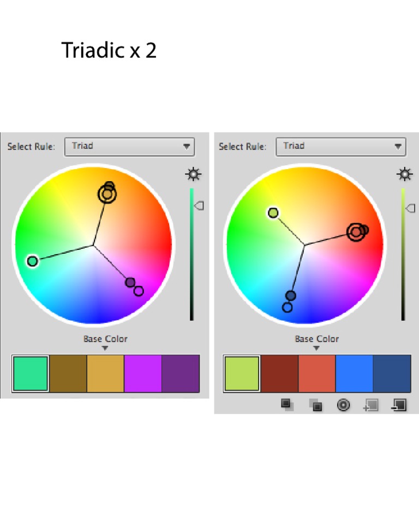
Task: Click the right panel's yellow-green brightness slider handle
Action: [410, 207]
